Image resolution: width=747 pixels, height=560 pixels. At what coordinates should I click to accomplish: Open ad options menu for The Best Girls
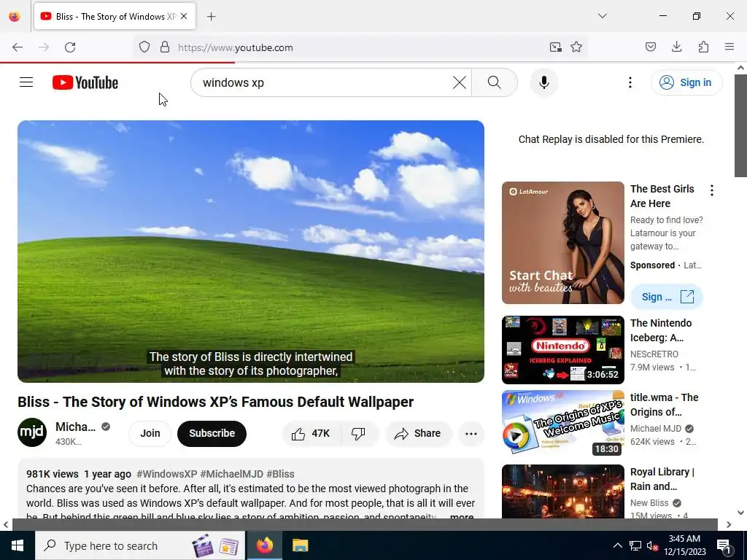(712, 190)
